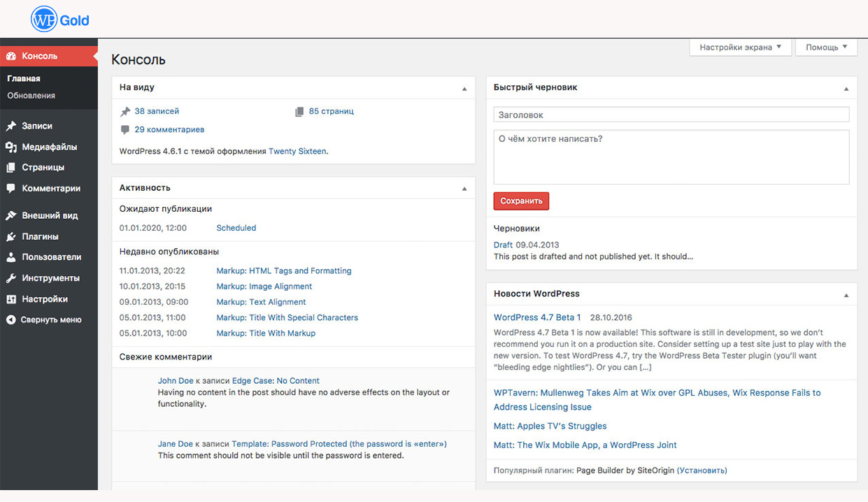Viewport: 868px width, 502px height.
Task: Open Markup: Image Alignment post
Action: click(264, 287)
